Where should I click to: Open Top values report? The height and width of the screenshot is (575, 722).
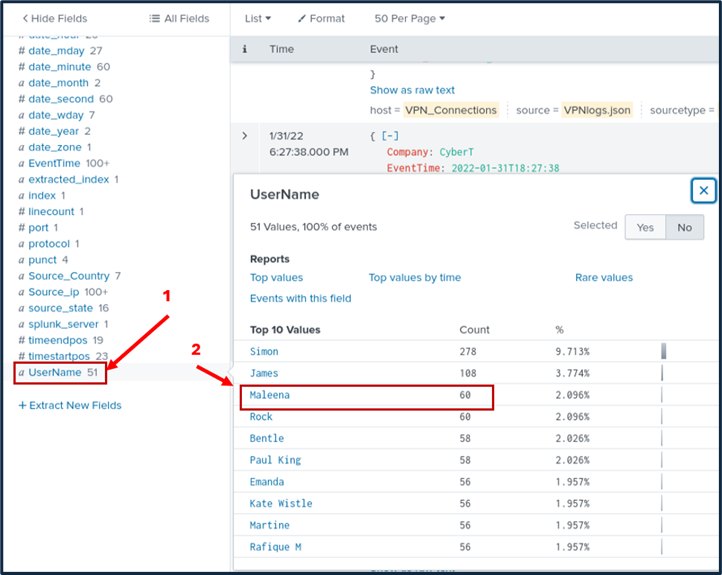pyautogui.click(x=276, y=277)
